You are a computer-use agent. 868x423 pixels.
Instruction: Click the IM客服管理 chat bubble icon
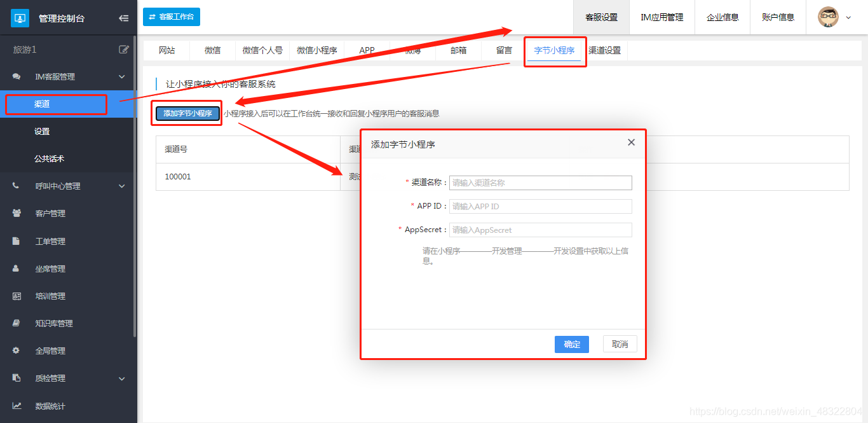tap(17, 76)
